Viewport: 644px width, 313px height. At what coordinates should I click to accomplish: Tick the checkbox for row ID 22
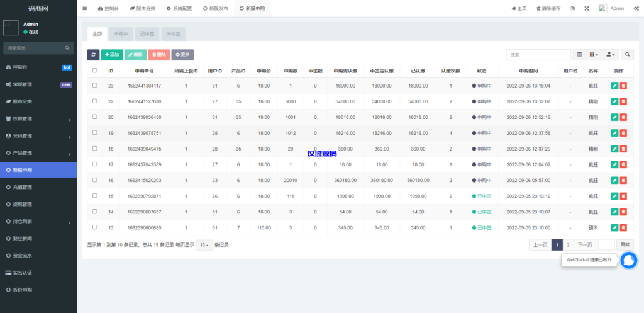(95, 101)
